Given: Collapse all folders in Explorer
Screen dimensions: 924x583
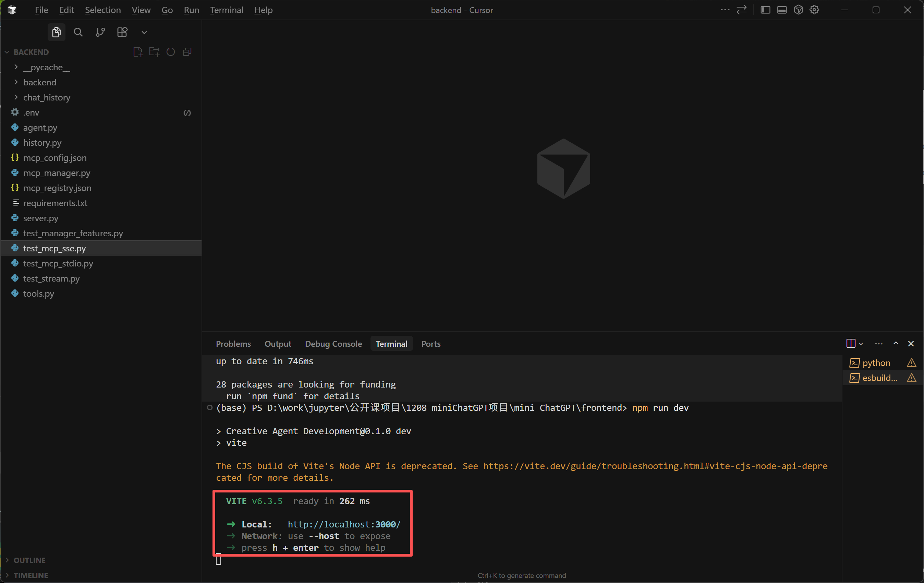Looking at the screenshot, I should (x=187, y=52).
